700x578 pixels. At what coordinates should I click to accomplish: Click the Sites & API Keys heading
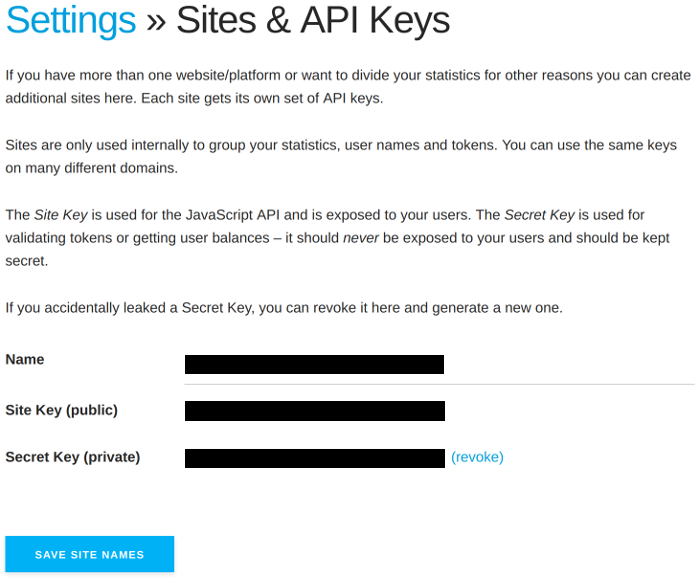[313, 20]
